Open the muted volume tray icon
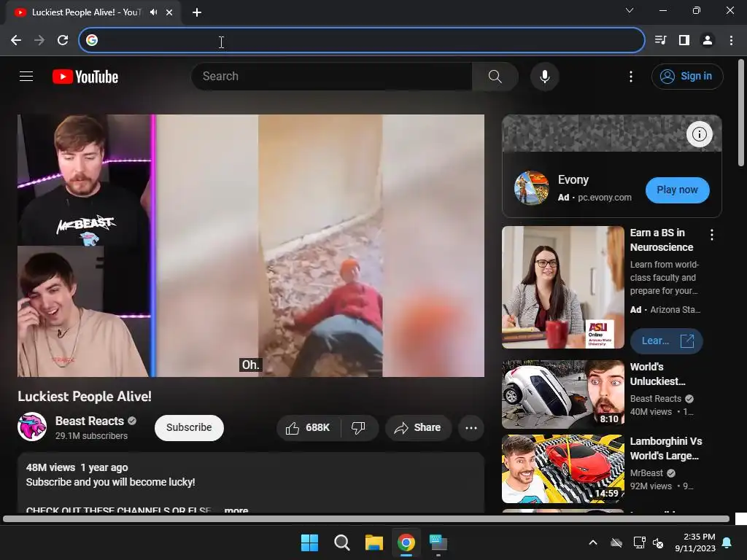This screenshot has height=560, width=747. pos(659,542)
